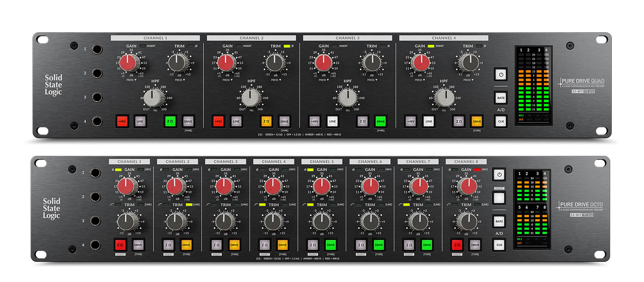The width and height of the screenshot is (644, 282).
Task: Click the white INSERT button on the Octo unit
Action: [499, 198]
